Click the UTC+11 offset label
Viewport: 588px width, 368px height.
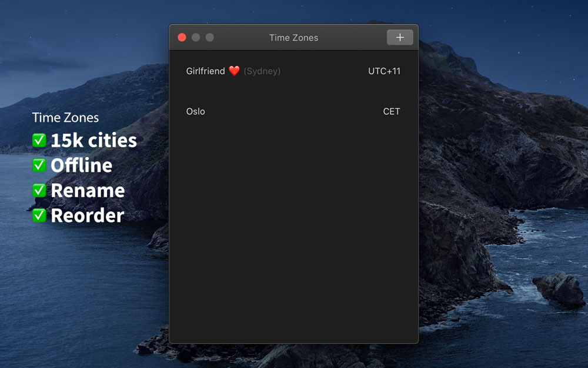pos(384,71)
